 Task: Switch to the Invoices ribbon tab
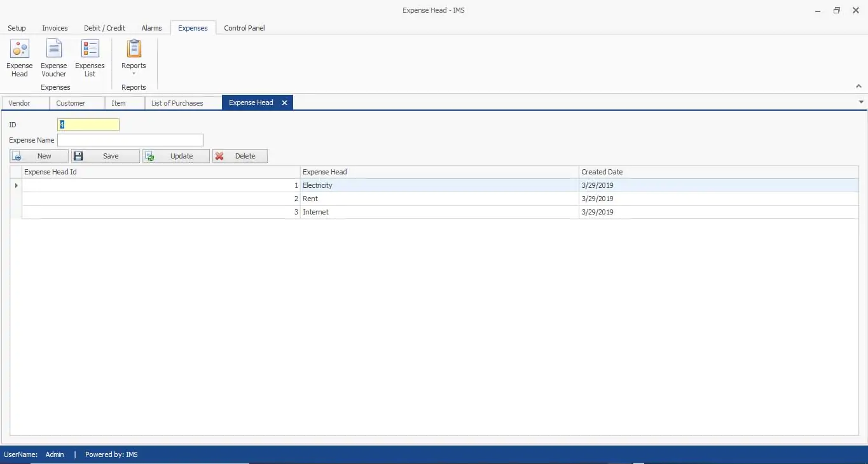(55, 28)
